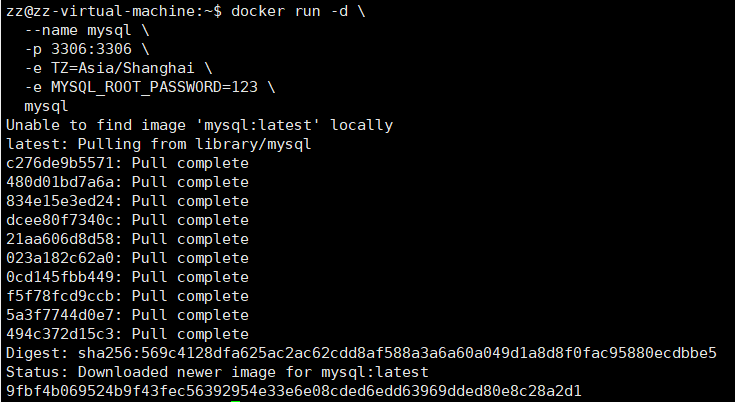The width and height of the screenshot is (735, 402).
Task: Click the port mapping '3306:3306' text
Action: coord(91,49)
